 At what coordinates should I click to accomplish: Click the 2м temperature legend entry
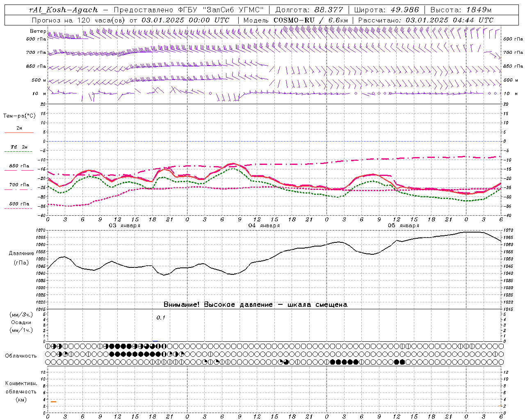tap(19, 128)
